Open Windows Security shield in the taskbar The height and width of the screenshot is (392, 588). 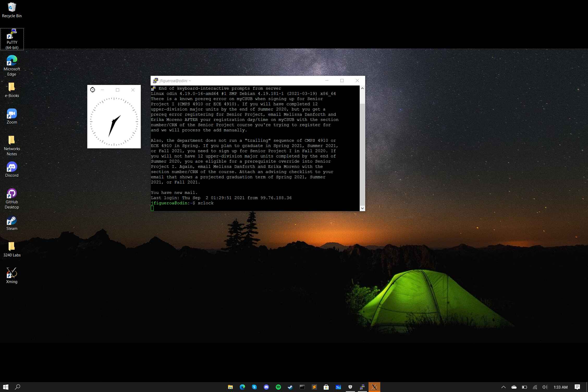(350, 387)
